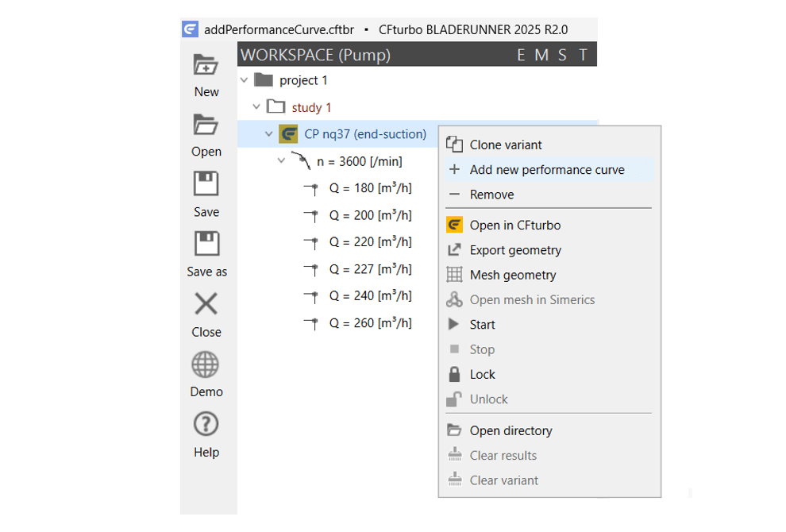Click Start in the context menu
Image resolution: width=786 pixels, height=532 pixels.
(x=549, y=325)
